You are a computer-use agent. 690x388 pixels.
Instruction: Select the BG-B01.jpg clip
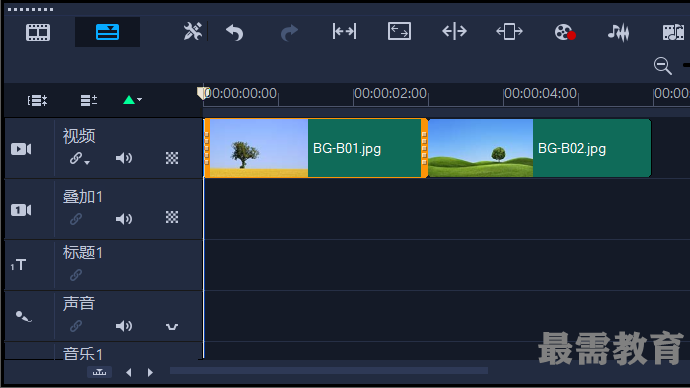coord(316,148)
